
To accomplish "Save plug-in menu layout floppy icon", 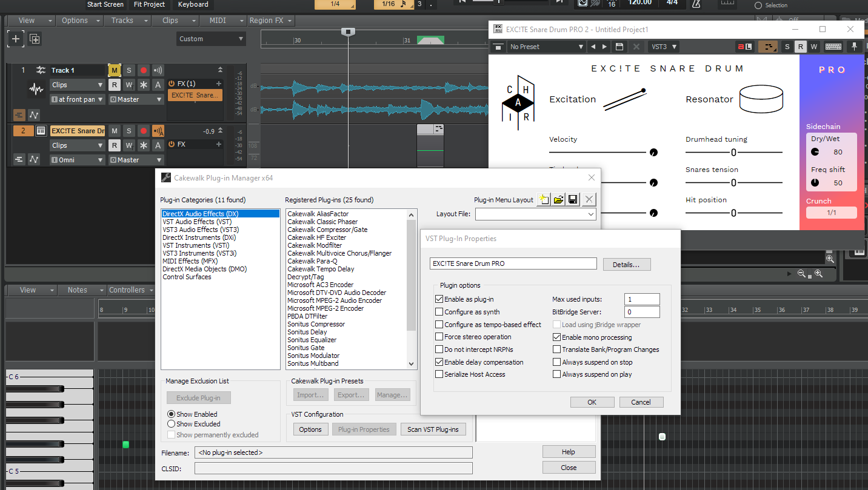I will pyautogui.click(x=573, y=199).
